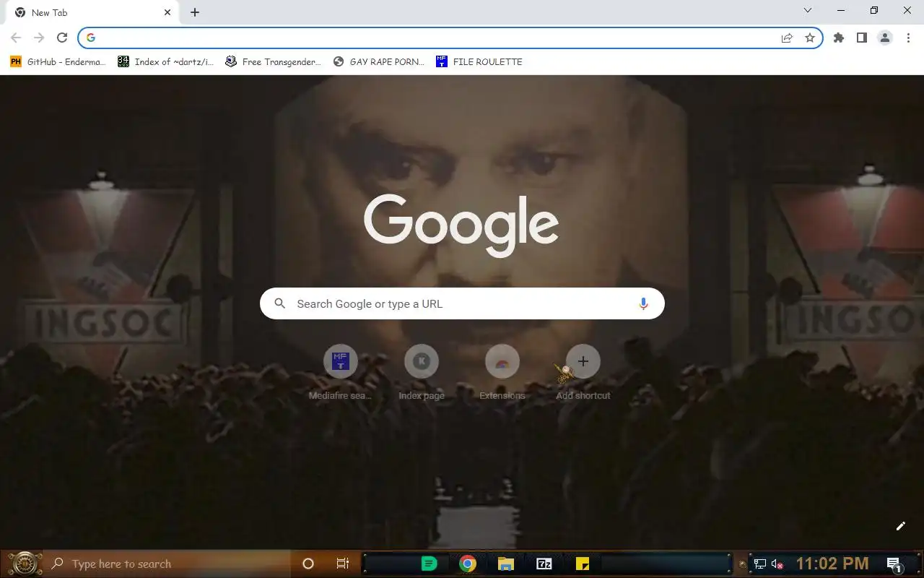Select the New Tab tab
This screenshot has width=924, height=578.
tap(92, 12)
